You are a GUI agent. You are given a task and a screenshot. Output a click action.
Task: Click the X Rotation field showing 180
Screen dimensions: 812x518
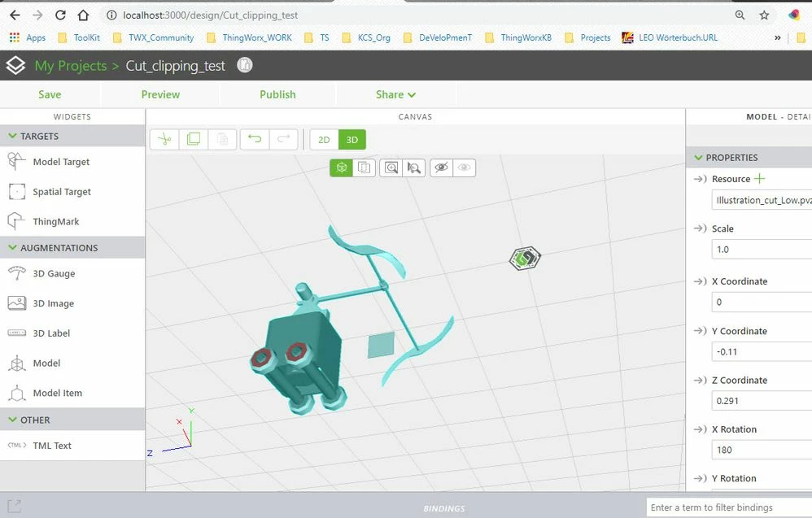[x=762, y=451]
